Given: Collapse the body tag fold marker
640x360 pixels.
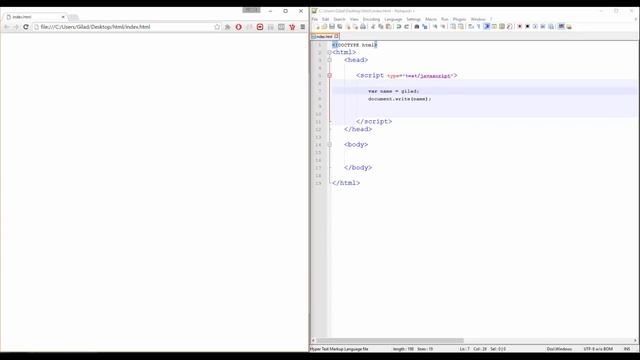Looking at the screenshot, I should tap(329, 144).
